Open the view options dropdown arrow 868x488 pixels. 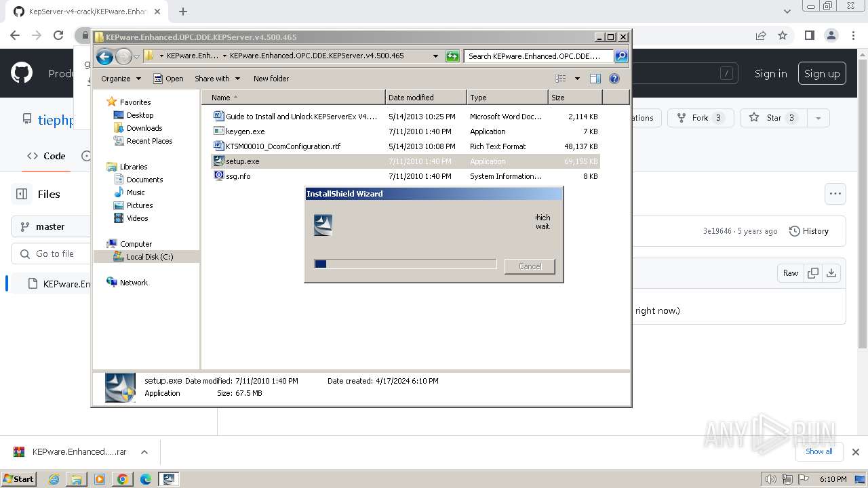pos(577,79)
